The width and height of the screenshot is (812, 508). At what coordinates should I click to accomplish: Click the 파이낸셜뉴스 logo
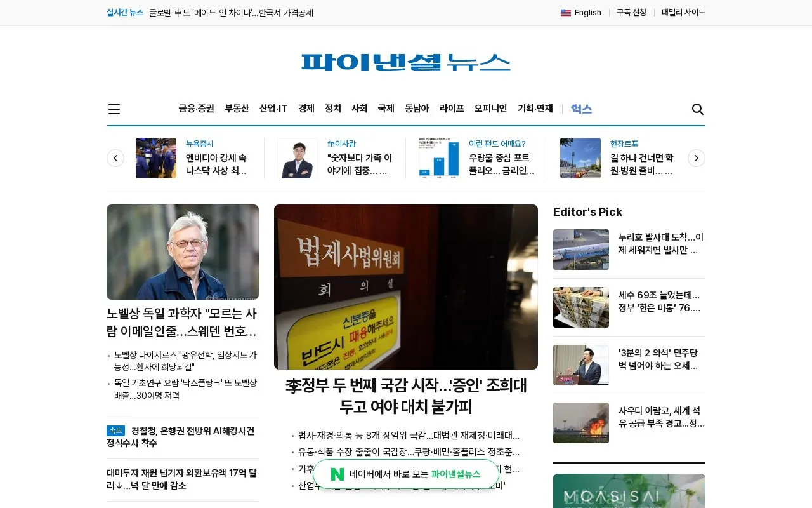(406, 62)
